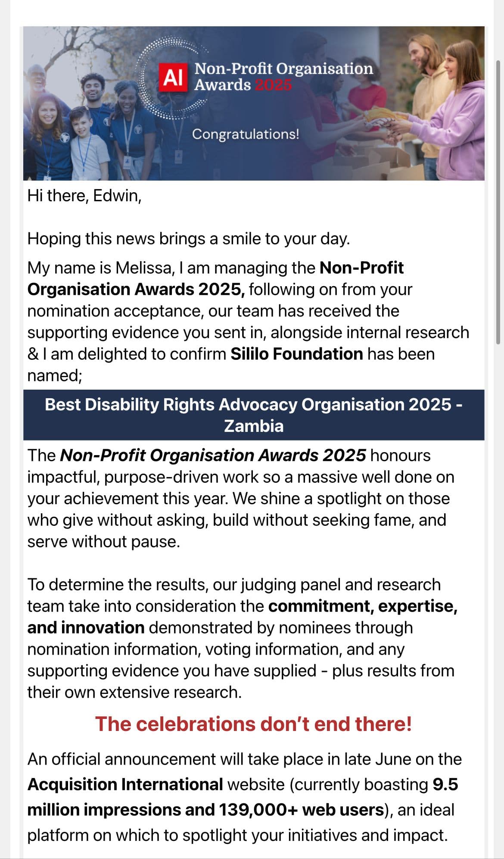Select the dark blue award title bar
This screenshot has width=504, height=859.
pyautogui.click(x=254, y=415)
